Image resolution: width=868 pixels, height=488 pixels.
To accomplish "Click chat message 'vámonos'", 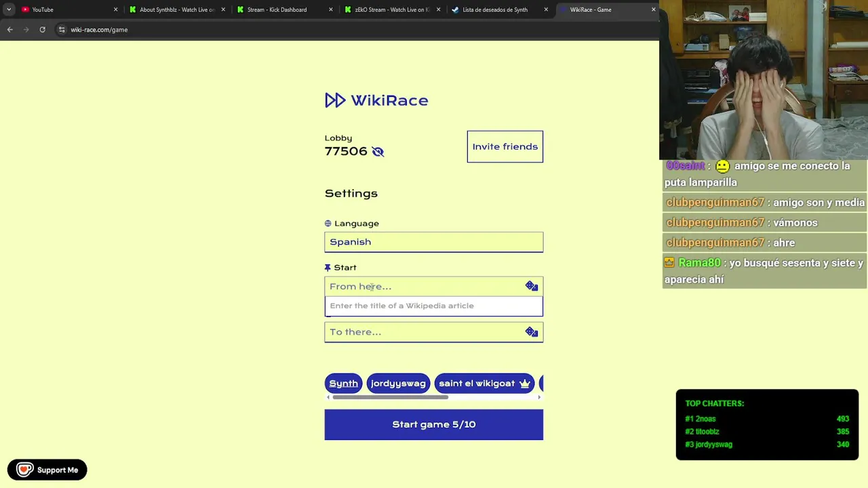I will point(795,222).
